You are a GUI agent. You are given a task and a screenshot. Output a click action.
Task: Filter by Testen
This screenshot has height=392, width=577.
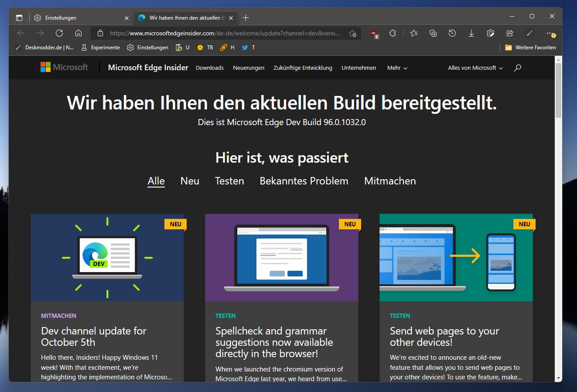229,181
